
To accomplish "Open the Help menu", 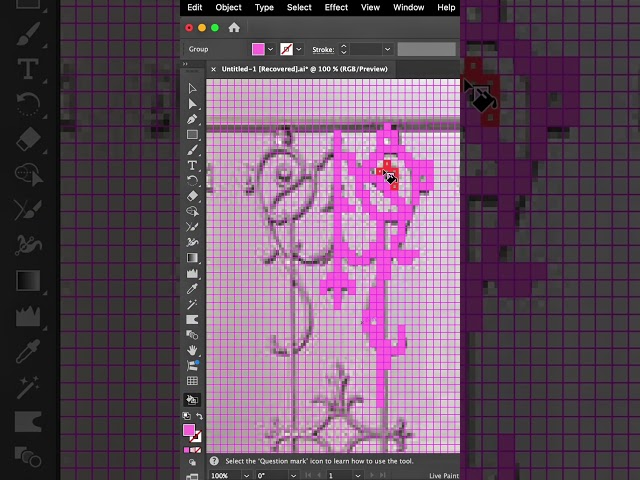I will coord(446,7).
